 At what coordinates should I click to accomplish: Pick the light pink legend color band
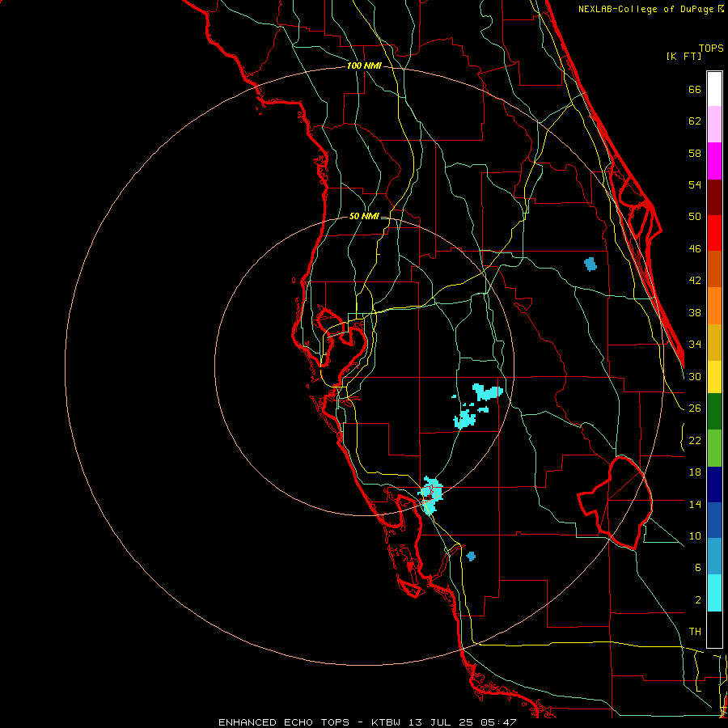point(714,125)
